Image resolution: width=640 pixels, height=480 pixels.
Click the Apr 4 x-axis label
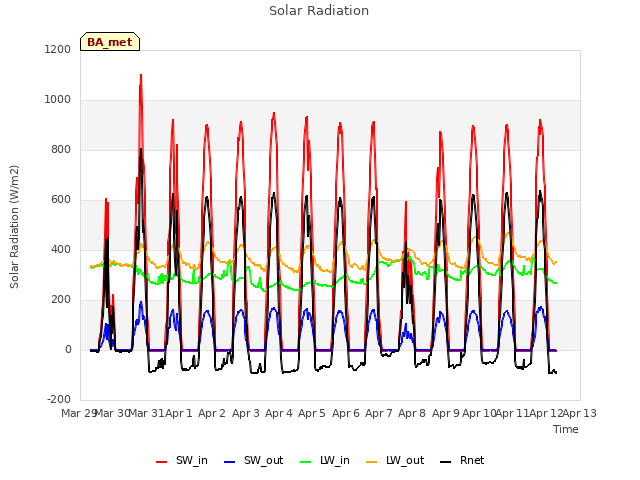click(x=279, y=413)
